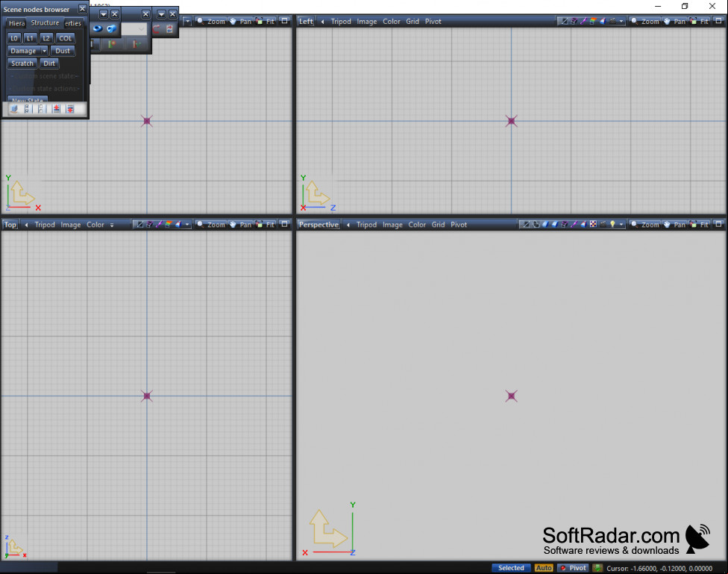
Task: Click the L2 button
Action: coord(46,38)
